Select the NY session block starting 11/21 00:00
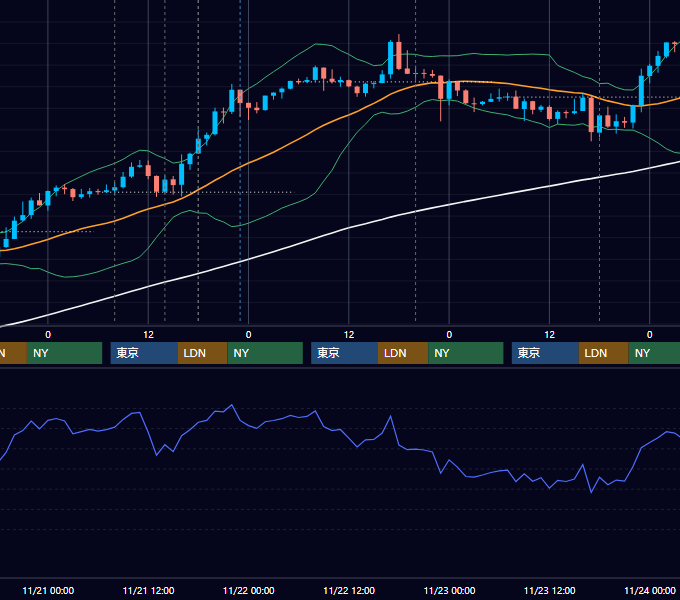The height and width of the screenshot is (600, 680). [64, 353]
